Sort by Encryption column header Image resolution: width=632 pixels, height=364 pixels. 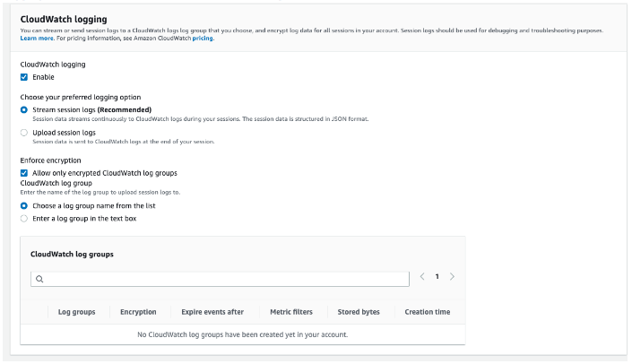138,312
